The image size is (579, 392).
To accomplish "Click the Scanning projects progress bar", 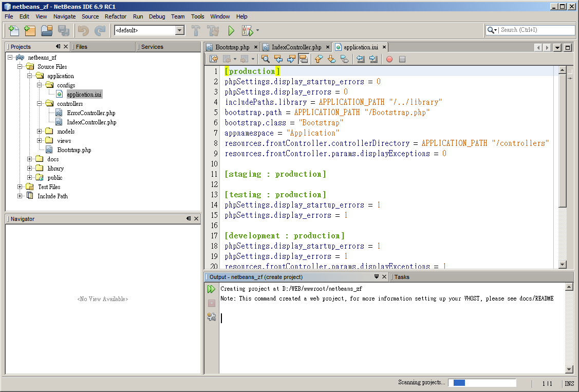I will pos(482,383).
